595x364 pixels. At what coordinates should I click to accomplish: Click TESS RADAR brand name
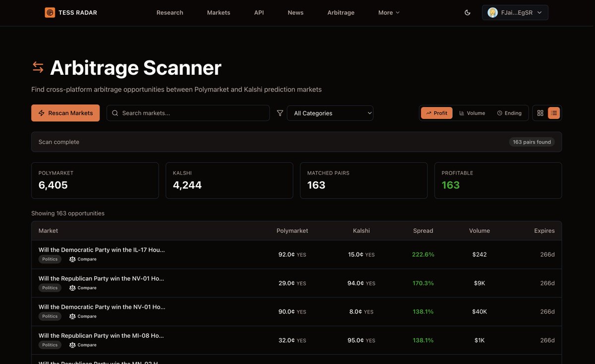click(78, 12)
